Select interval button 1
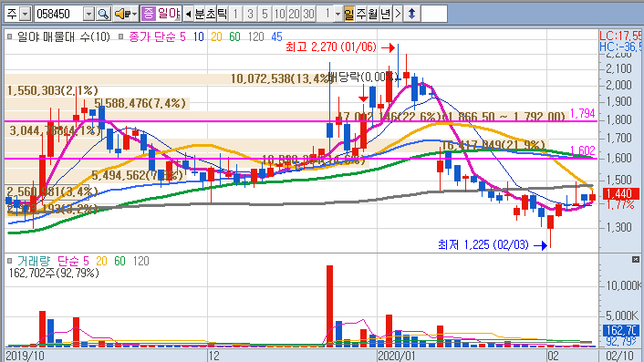644x362 pixels. pyautogui.click(x=235, y=14)
